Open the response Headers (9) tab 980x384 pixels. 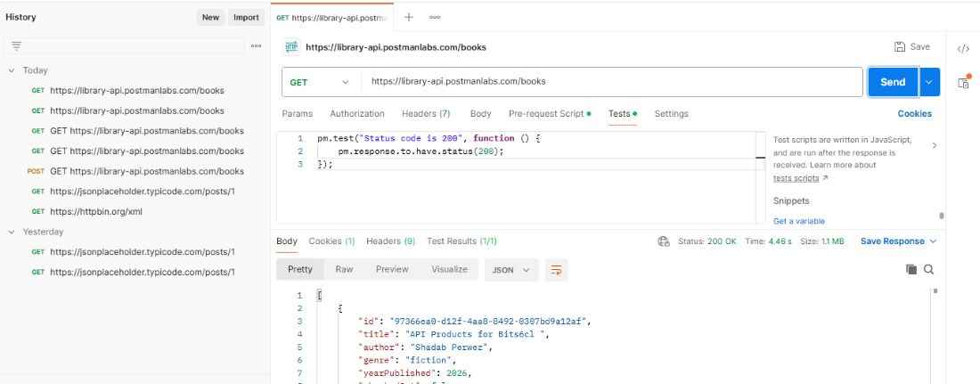click(x=390, y=241)
